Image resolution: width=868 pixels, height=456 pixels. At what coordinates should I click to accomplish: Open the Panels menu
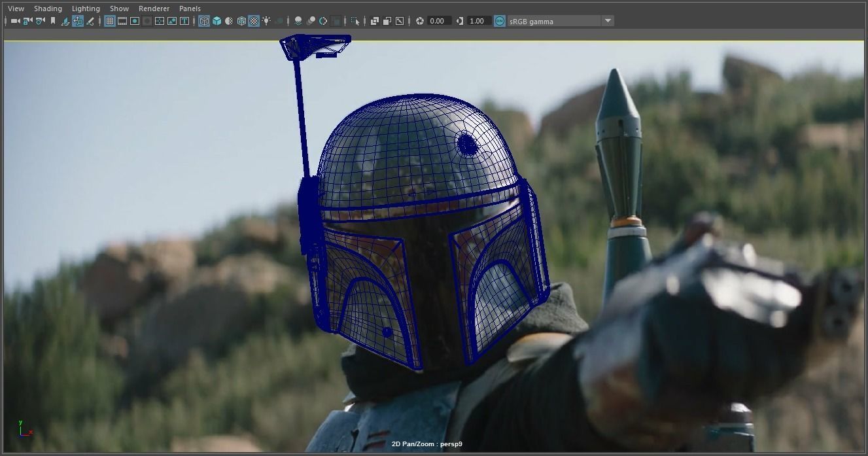(190, 9)
